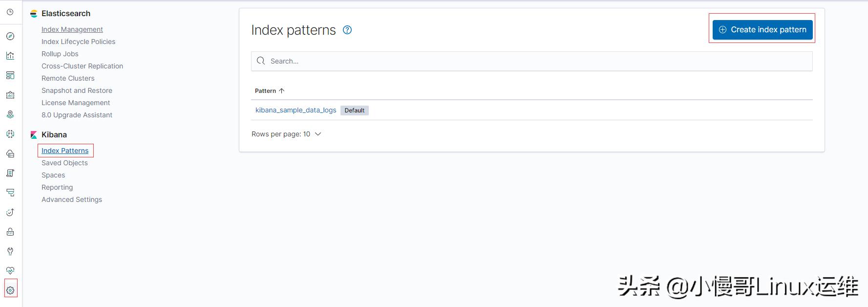Screen dimensions: 868x307
Task: Expand the Rows per page dropdown
Action: point(286,134)
